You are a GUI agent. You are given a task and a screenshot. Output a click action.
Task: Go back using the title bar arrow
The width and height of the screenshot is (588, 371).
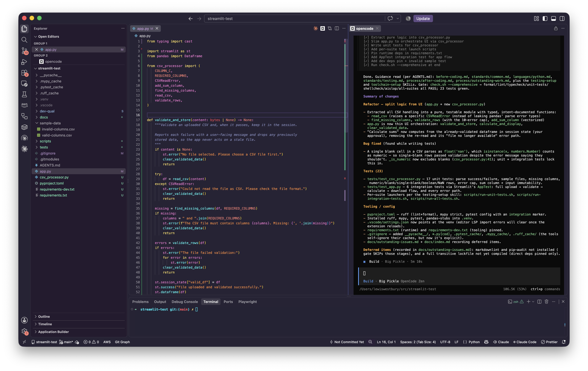190,19
